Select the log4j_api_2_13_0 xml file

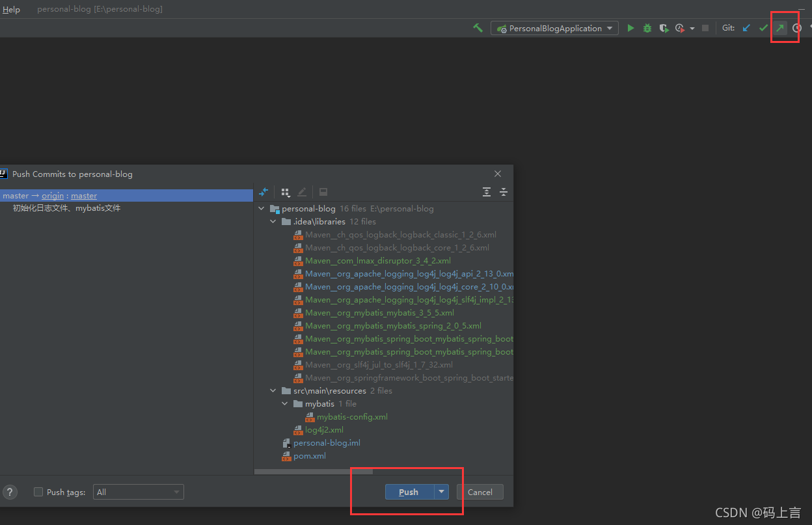pos(409,274)
